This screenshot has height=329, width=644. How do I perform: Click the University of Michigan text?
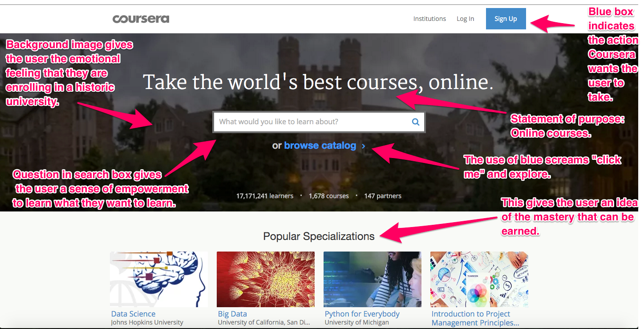357,322
